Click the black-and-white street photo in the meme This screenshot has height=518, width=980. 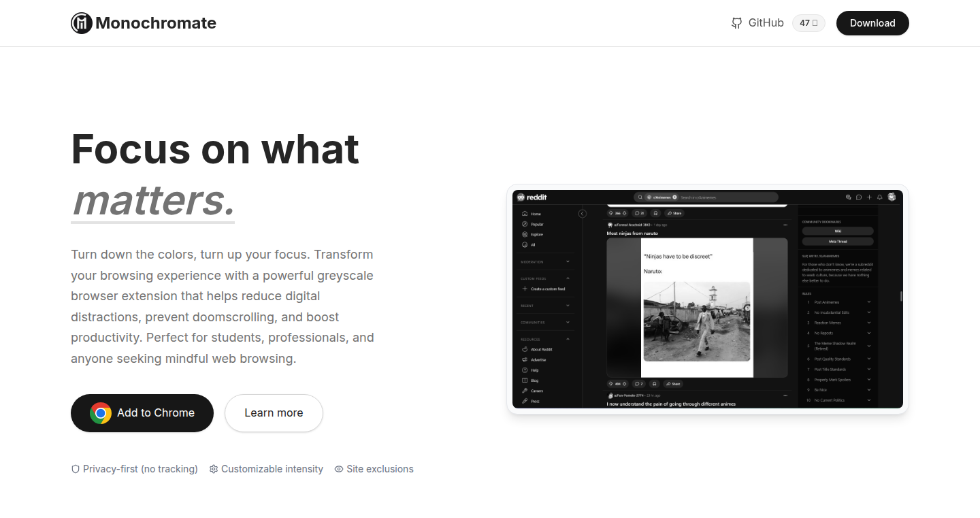[x=697, y=321]
